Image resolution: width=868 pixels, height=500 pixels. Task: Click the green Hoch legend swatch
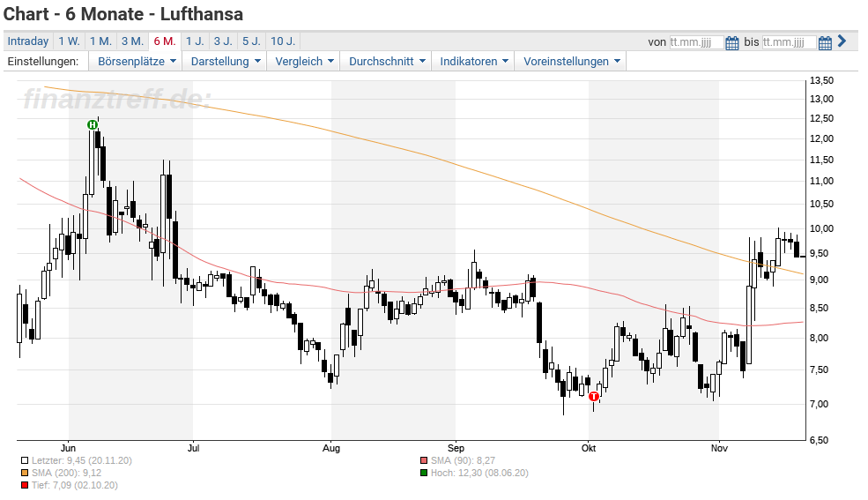click(424, 474)
